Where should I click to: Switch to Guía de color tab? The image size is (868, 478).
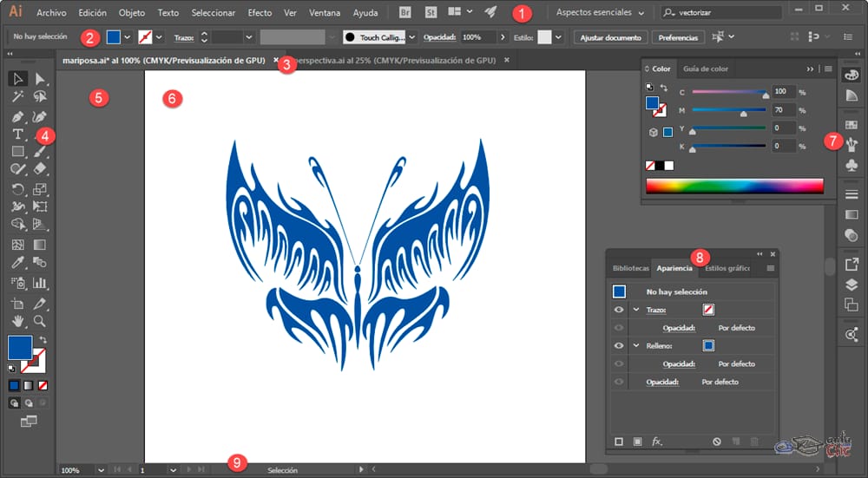pos(705,69)
